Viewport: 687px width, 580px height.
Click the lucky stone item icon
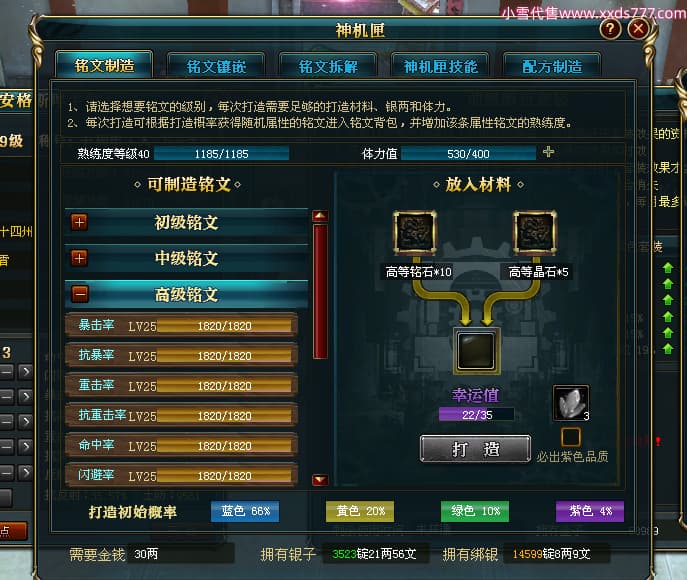coord(570,403)
